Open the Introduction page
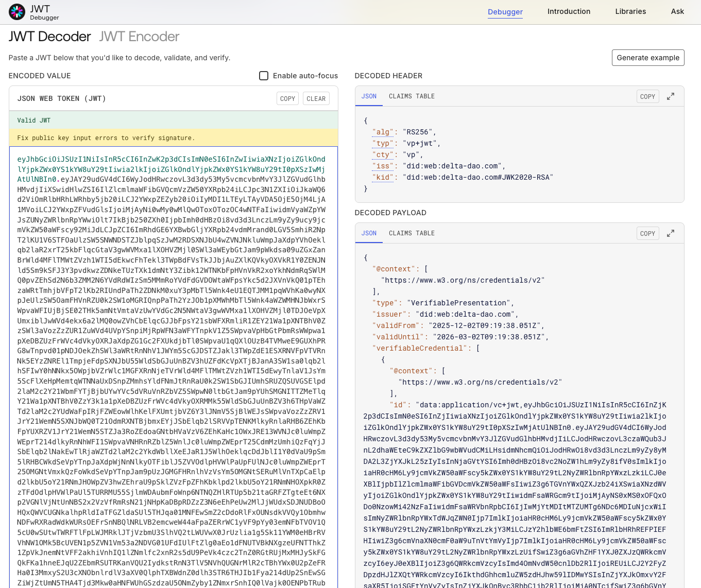Image resolution: width=701 pixels, height=588 pixels. tap(569, 11)
